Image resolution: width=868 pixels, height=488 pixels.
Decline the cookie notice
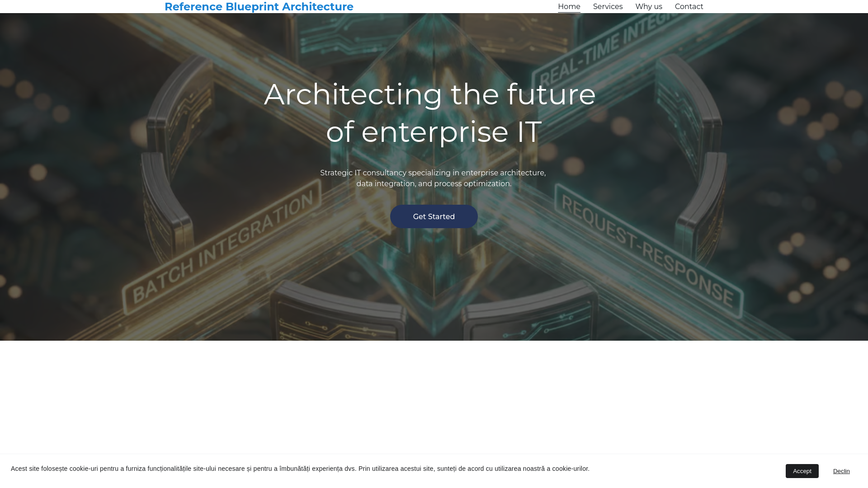pyautogui.click(x=841, y=471)
